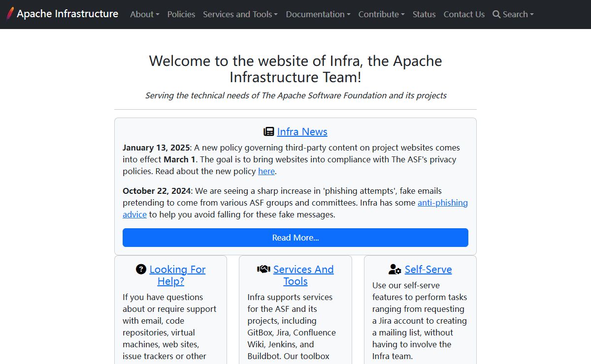Click the Apache Infrastructure brand title
The height and width of the screenshot is (364, 591).
coord(67,14)
